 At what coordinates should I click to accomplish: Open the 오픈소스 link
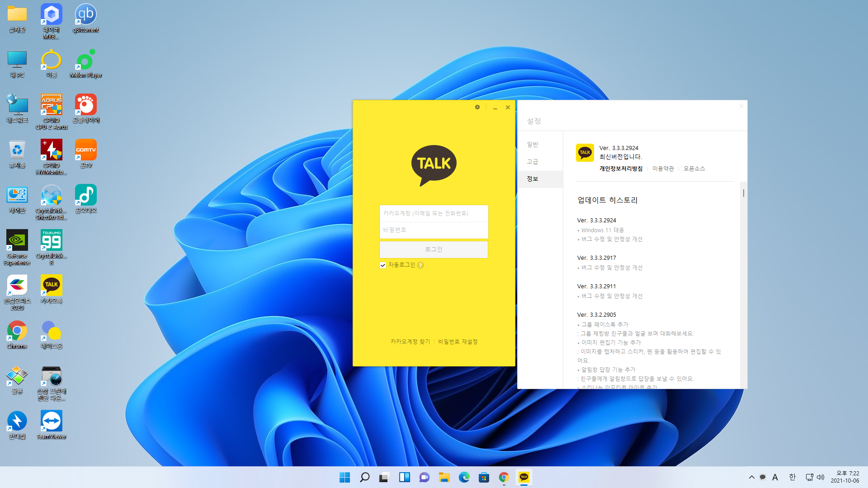click(694, 169)
